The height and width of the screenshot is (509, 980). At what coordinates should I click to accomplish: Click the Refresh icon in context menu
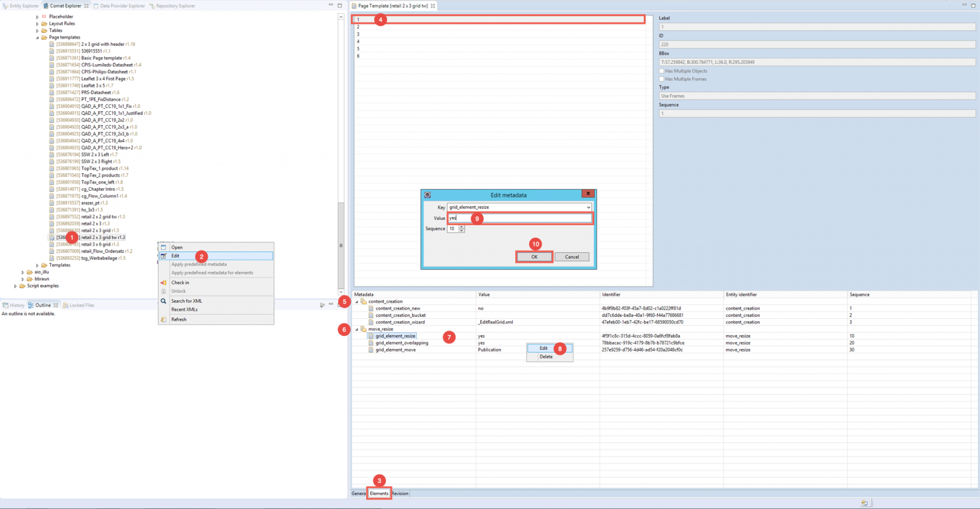point(163,319)
